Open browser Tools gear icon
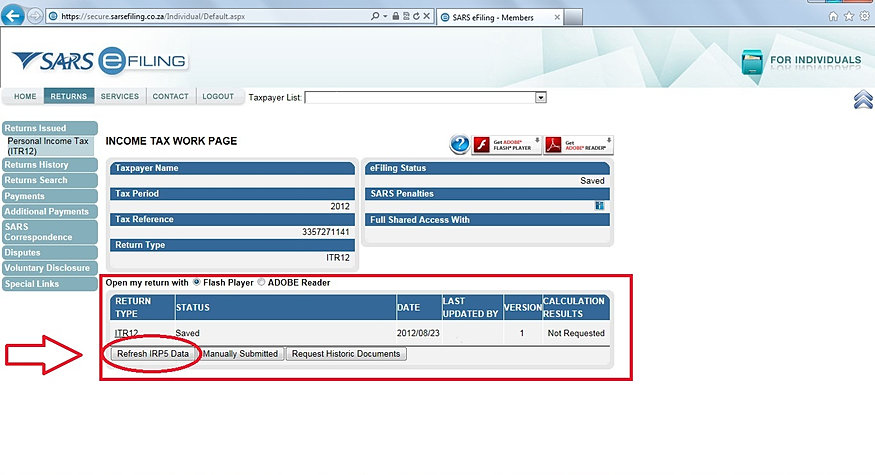This screenshot has width=875, height=475. [864, 16]
